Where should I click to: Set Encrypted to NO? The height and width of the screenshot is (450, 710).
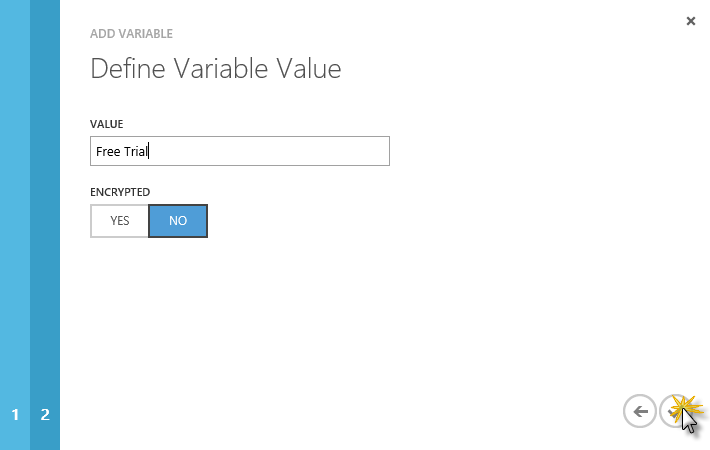pyautogui.click(x=178, y=221)
